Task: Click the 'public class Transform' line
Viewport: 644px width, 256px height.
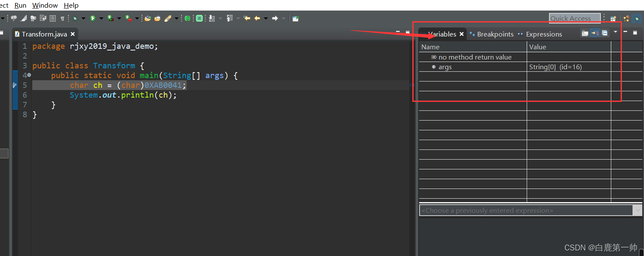Action: coord(88,65)
